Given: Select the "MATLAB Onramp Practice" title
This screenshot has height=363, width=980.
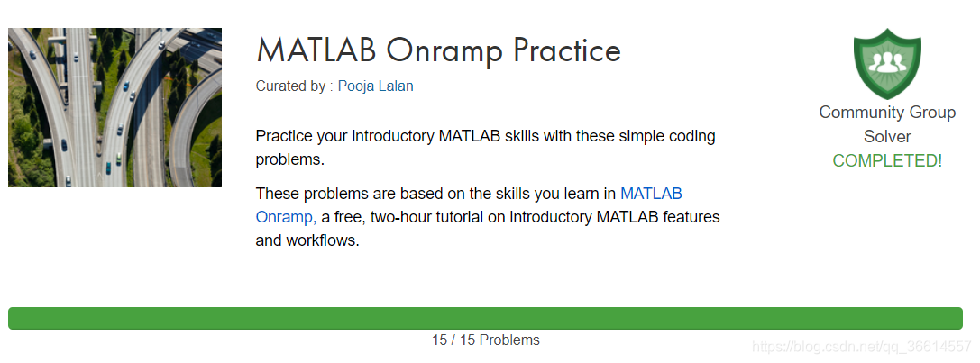Looking at the screenshot, I should 438,50.
